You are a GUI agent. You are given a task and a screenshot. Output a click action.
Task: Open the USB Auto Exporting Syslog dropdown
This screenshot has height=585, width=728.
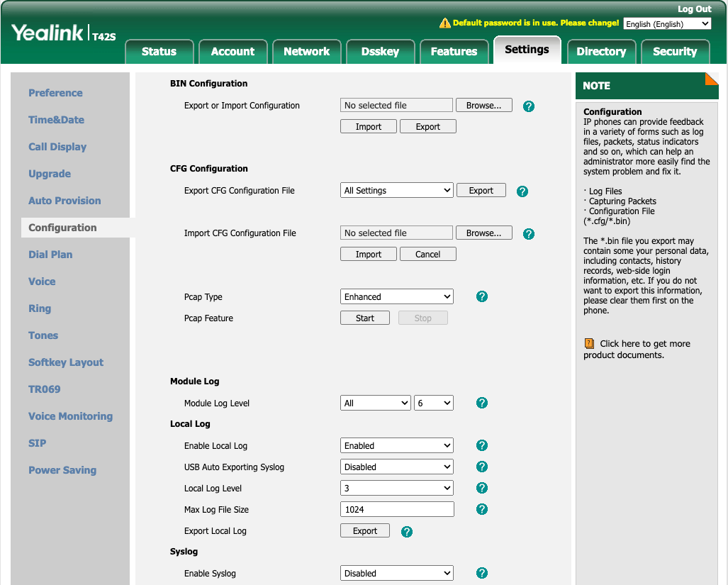coord(397,467)
